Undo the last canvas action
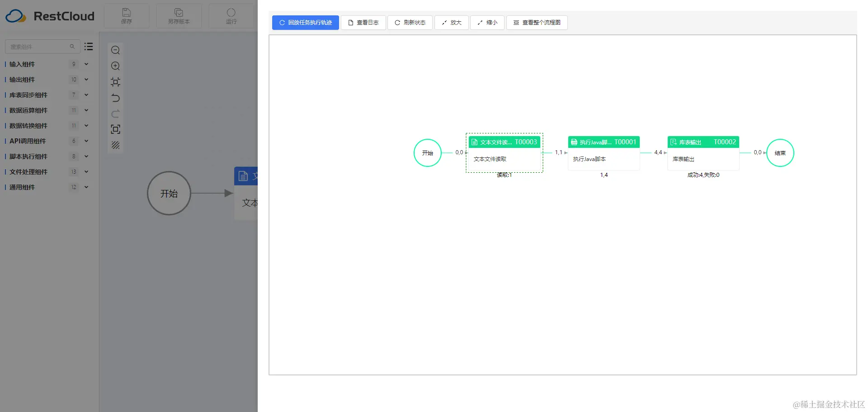 point(116,98)
